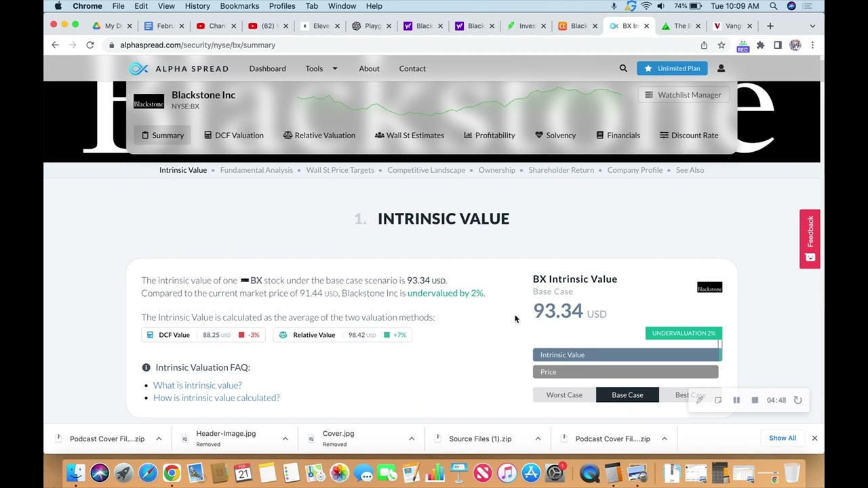Open the user account profile icon
The width and height of the screenshot is (868, 488).
(721, 68)
